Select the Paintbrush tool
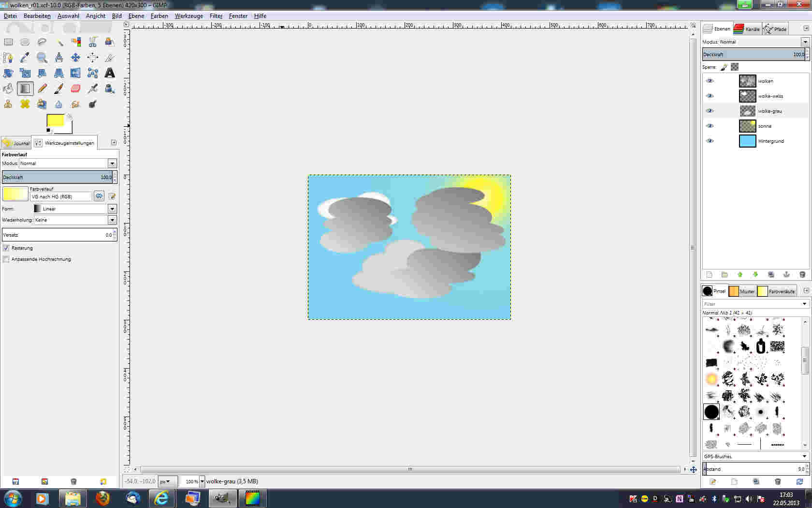 click(59, 89)
